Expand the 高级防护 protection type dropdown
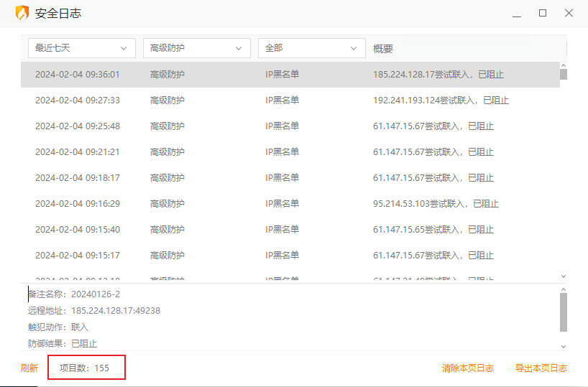Image resolution: width=588 pixels, height=387 pixels. [196, 48]
